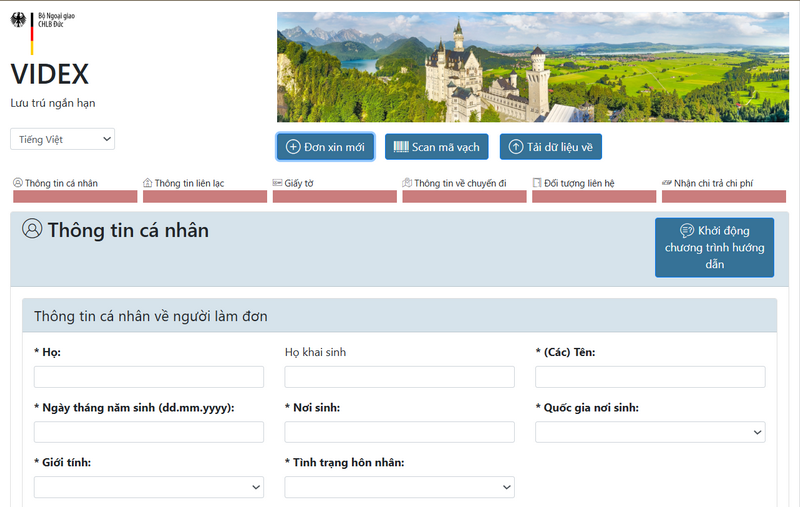The height and width of the screenshot is (507, 800).
Task: Click the person icon beside Thông tin cá nhân tab
Action: tap(18, 183)
